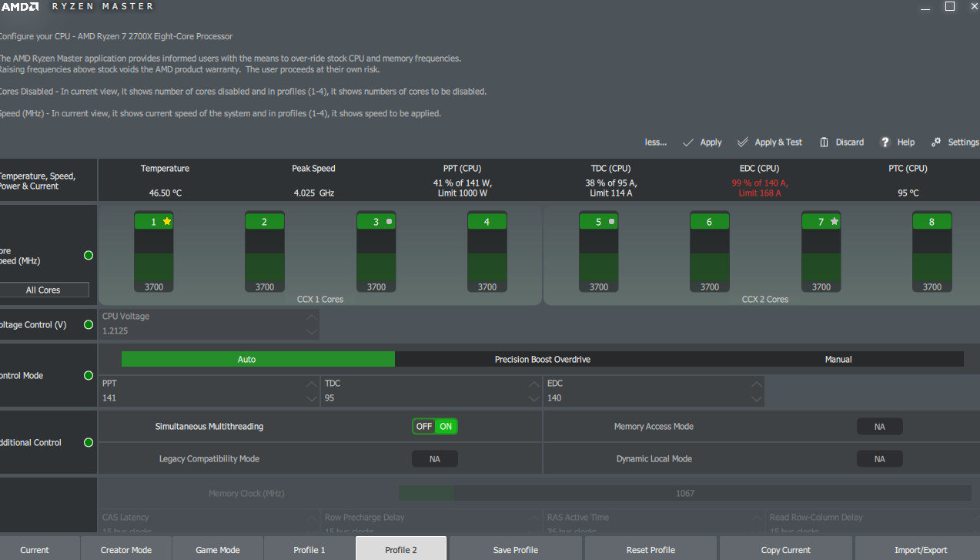Viewport: 980px width, 560px height.
Task: Open Profile 2 tab
Action: [401, 550]
